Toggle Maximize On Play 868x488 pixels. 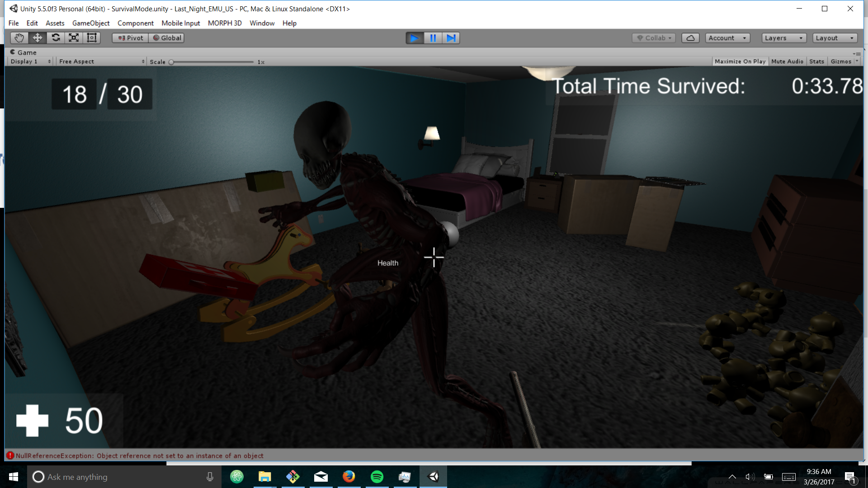pos(740,61)
